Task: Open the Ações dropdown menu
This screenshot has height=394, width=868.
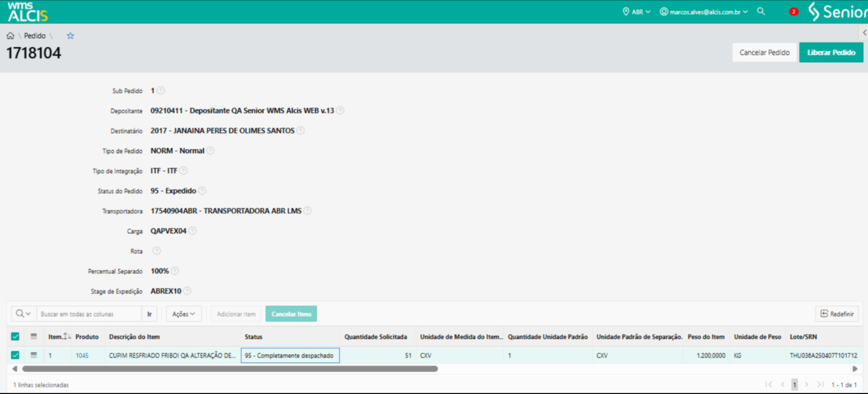Action: click(184, 314)
